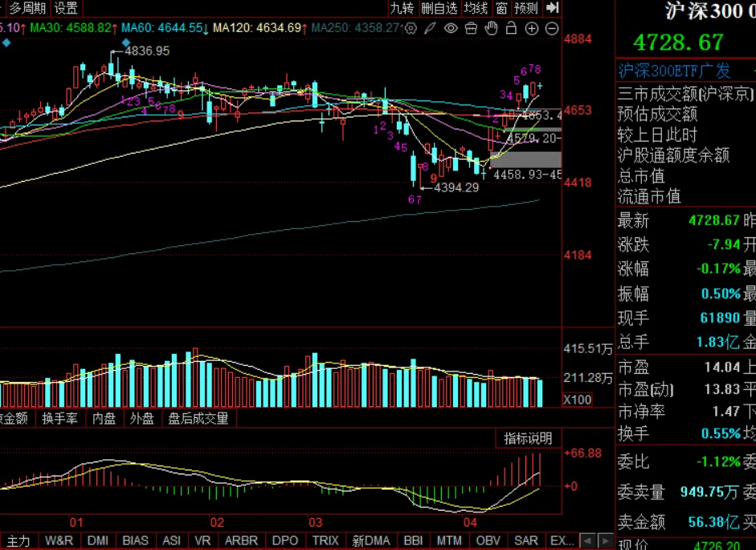Click 删自选 to remove from watchlist
The width and height of the screenshot is (756, 550).
pos(439,8)
